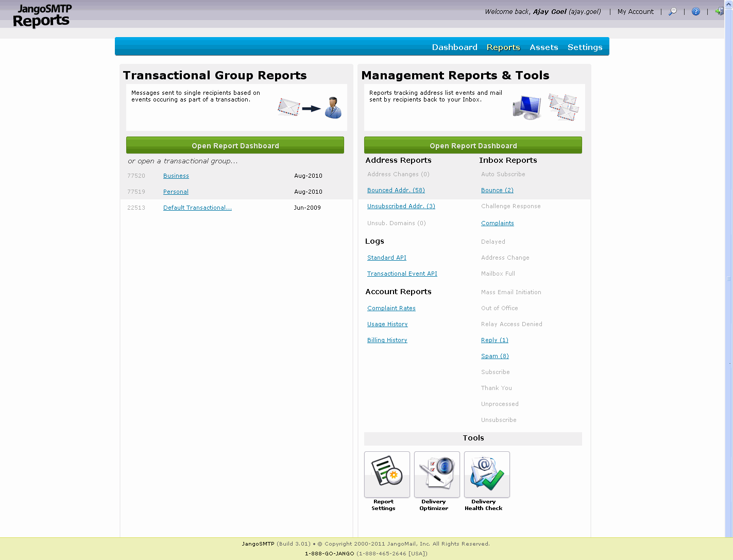Click the Unprocessed entry
733x560 pixels.
(x=500, y=404)
